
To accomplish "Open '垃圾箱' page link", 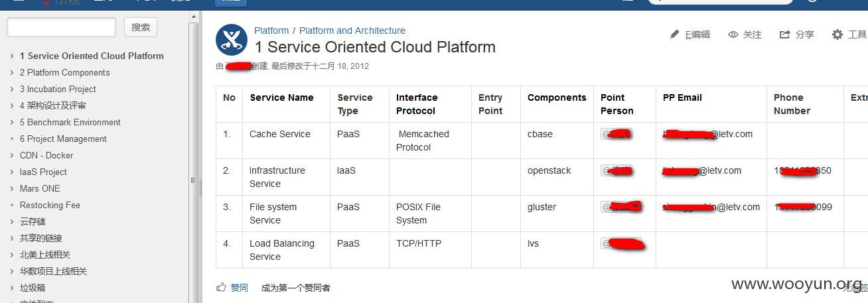I will click(x=33, y=288).
